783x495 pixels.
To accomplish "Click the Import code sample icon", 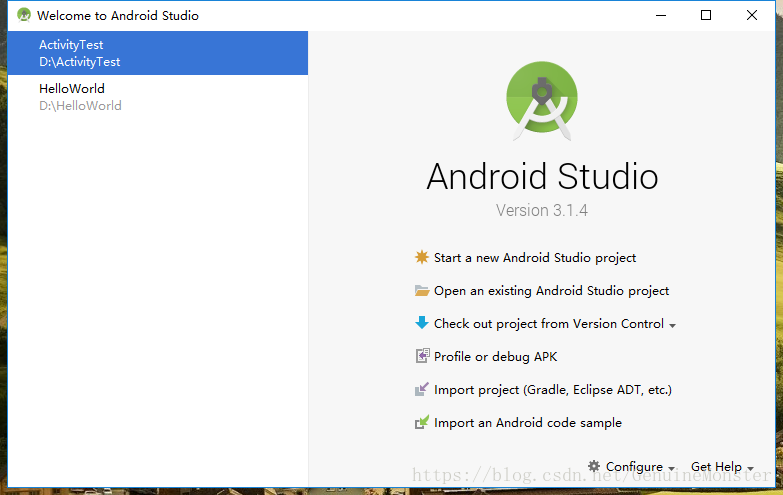I will 422,422.
